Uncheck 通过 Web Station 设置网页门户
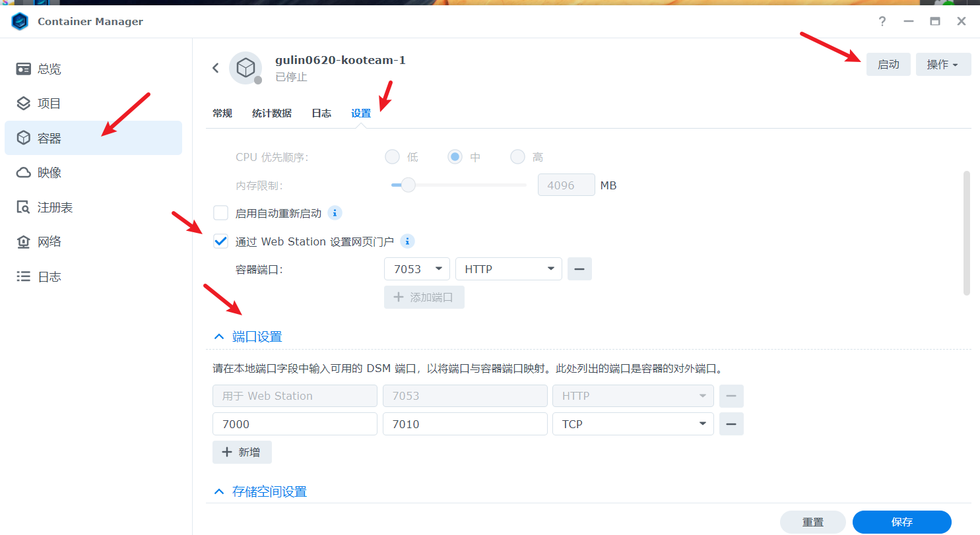 220,241
